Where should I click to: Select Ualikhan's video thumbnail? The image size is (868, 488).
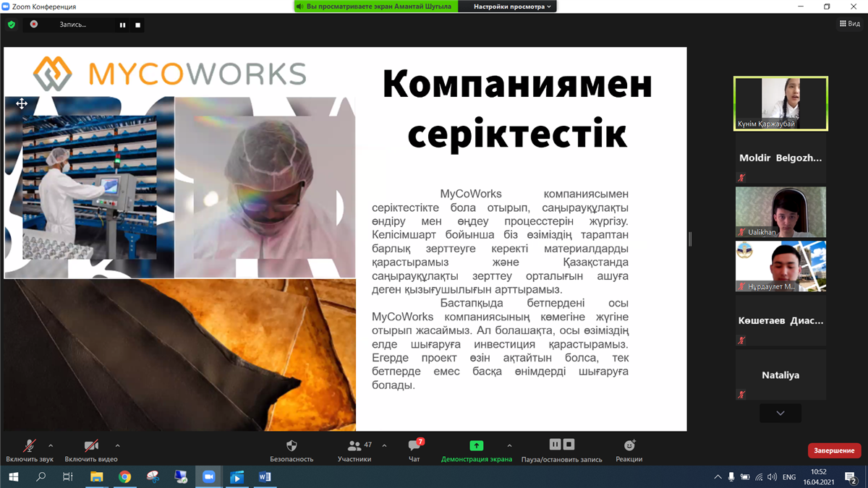(780, 212)
